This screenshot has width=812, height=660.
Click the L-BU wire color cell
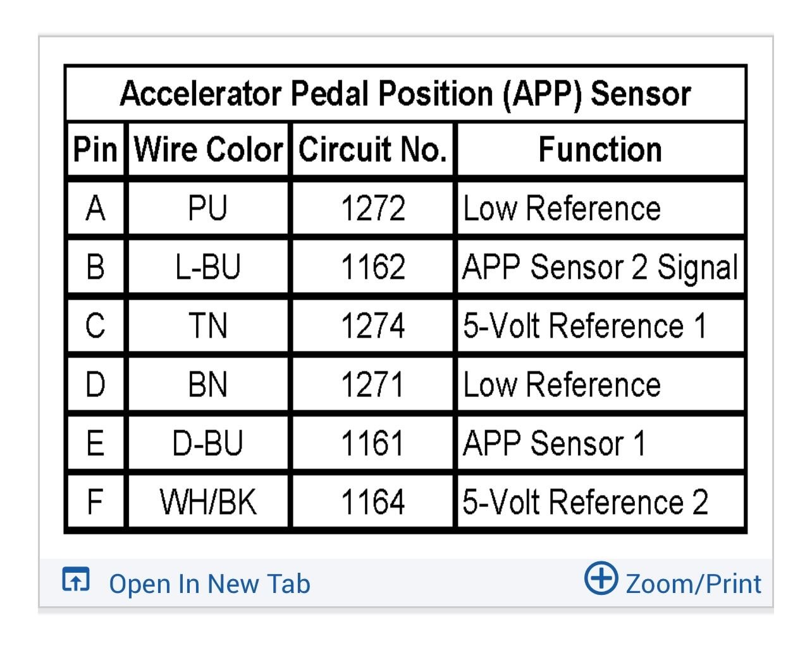208,267
